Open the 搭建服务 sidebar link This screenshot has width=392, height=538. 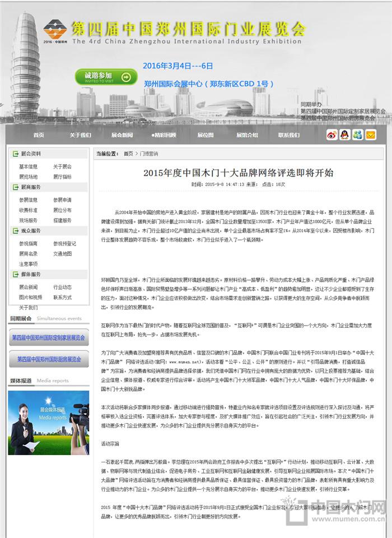click(x=62, y=220)
